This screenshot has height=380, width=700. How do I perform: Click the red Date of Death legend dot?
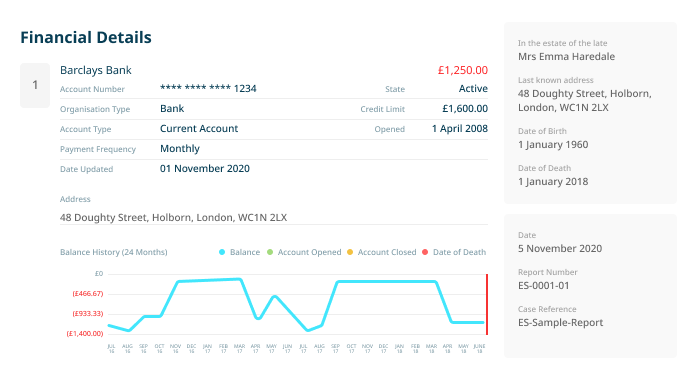(x=425, y=252)
